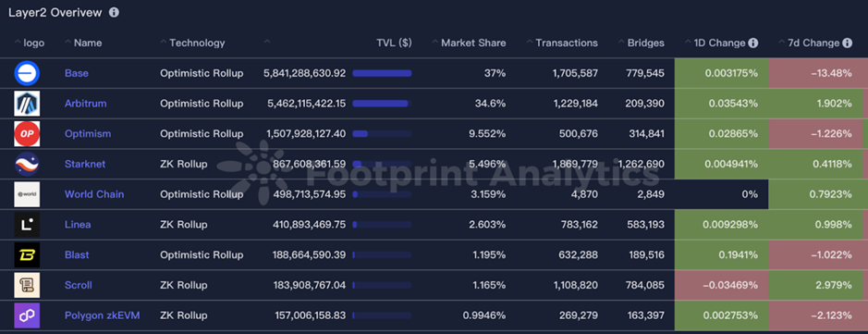Click Scroll's red 1D Change cell
868x334 pixels.
721,285
